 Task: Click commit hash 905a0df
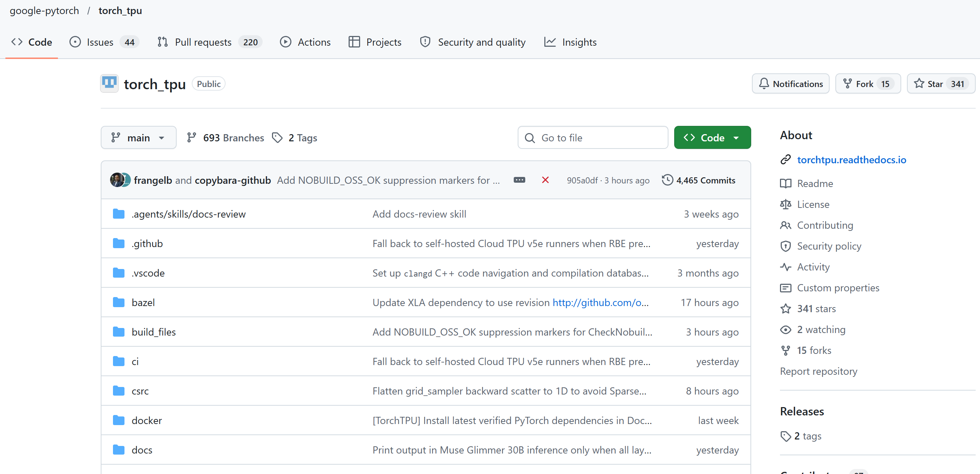pos(582,180)
